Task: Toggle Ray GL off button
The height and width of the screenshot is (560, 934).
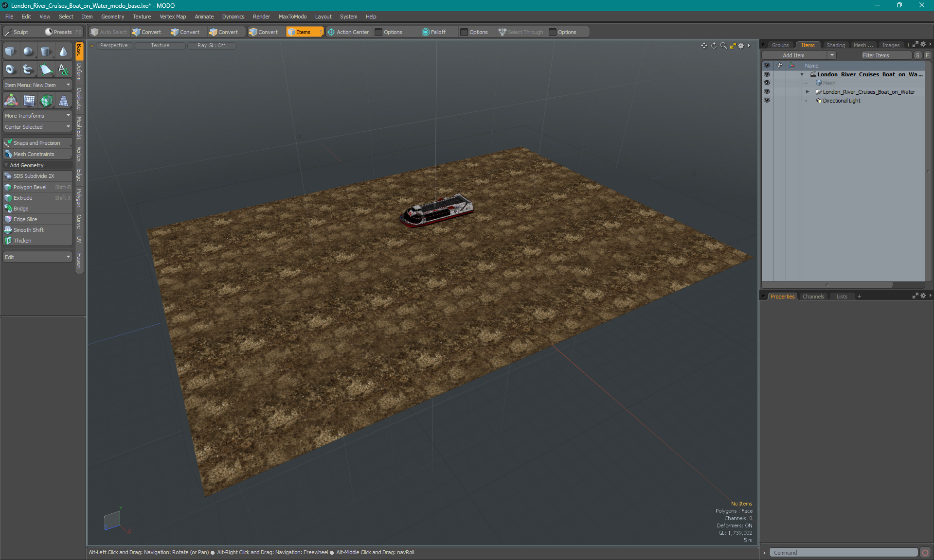Action: coord(211,45)
